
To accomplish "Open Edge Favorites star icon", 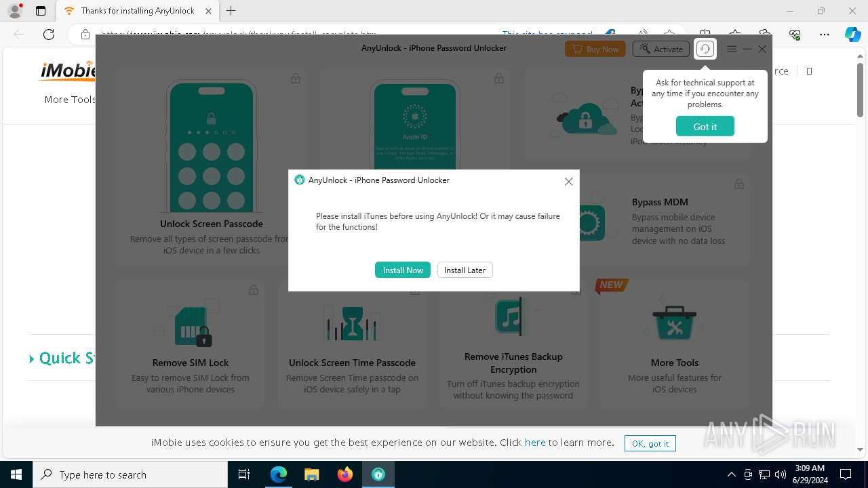I will point(735,34).
